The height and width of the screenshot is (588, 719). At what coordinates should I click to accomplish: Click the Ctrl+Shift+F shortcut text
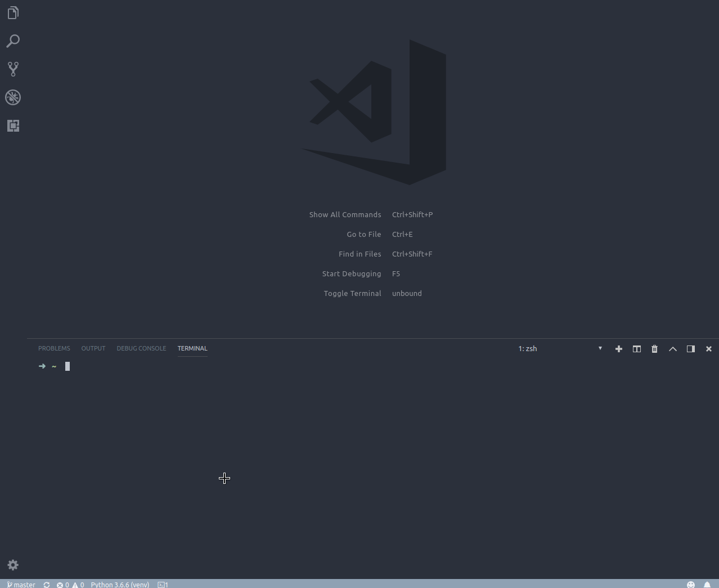(412, 254)
